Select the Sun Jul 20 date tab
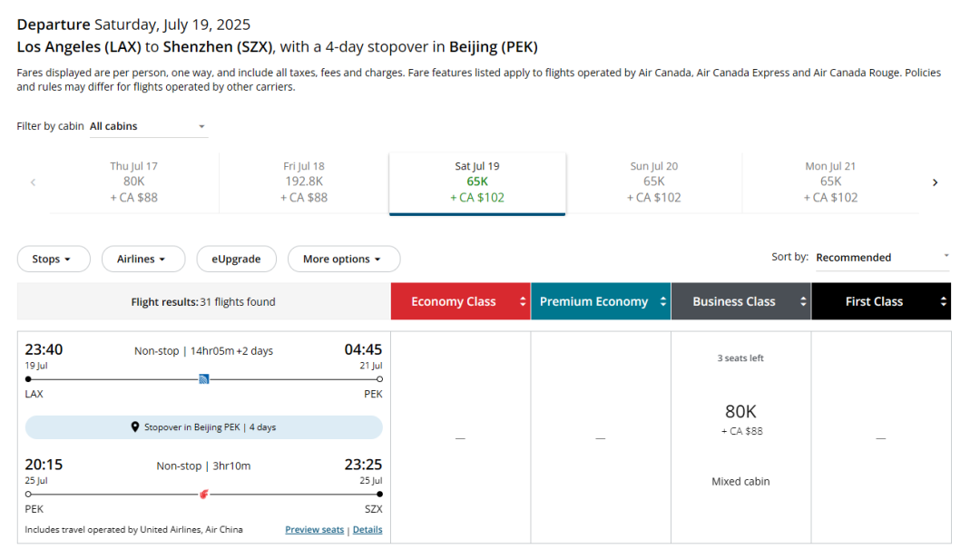This screenshot has height=549, width=980. pos(653,181)
